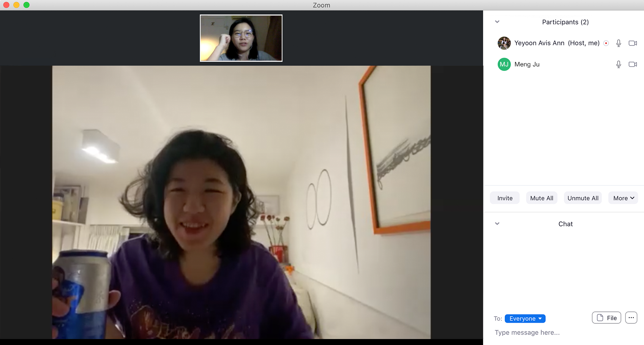
Task: Click Yeyoon Avis Ann's profile avatar
Action: [x=504, y=43]
